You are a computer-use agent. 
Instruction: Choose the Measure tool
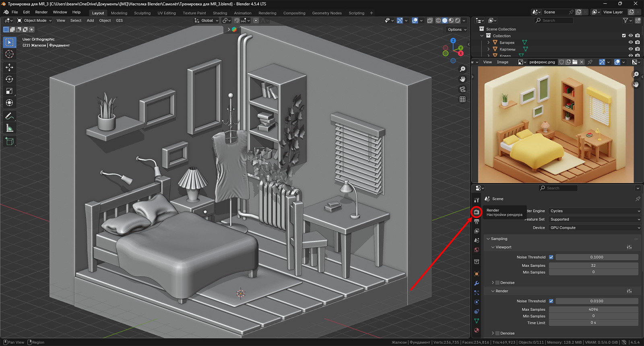click(9, 128)
